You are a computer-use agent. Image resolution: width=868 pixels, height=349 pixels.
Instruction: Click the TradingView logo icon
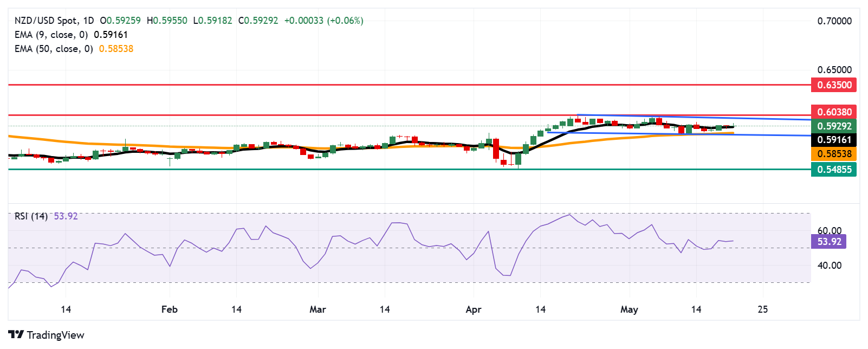coord(16,334)
